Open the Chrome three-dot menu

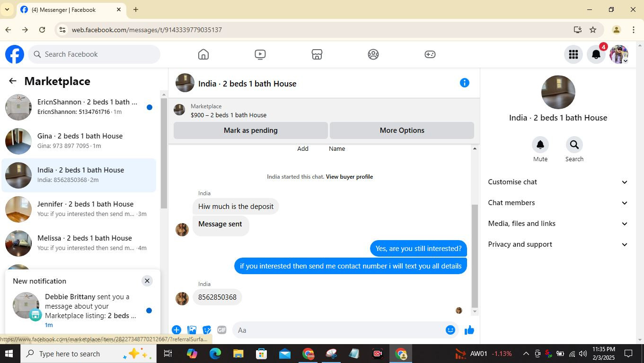coord(634,30)
